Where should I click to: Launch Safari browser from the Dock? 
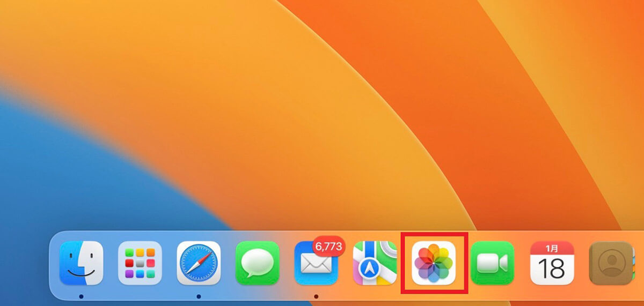pos(199,263)
